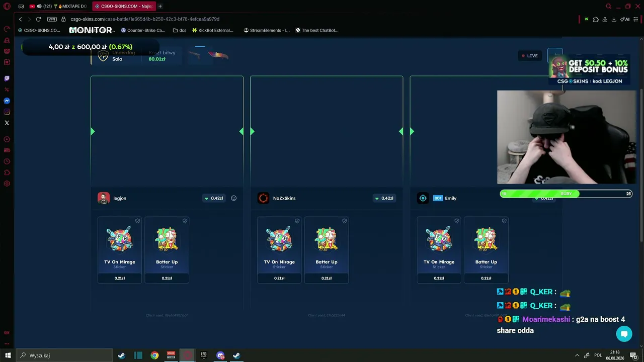
Task: Click the Wyszukaj taskbar search box
Action: click(64, 355)
